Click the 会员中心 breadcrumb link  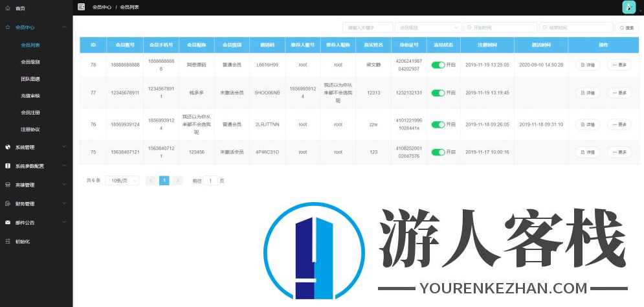(x=102, y=7)
